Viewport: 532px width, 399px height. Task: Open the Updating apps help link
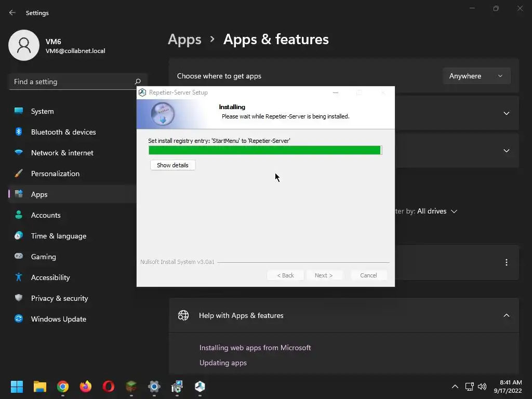[223, 363]
